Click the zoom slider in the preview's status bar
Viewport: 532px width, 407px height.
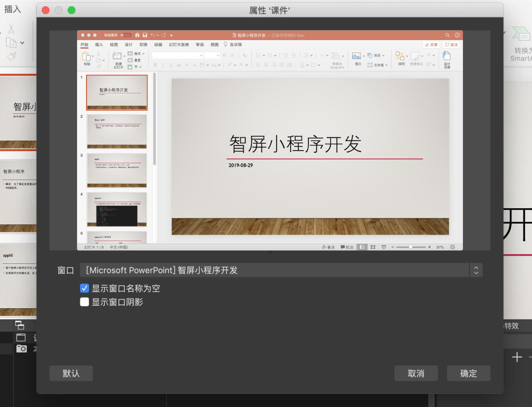(x=411, y=247)
